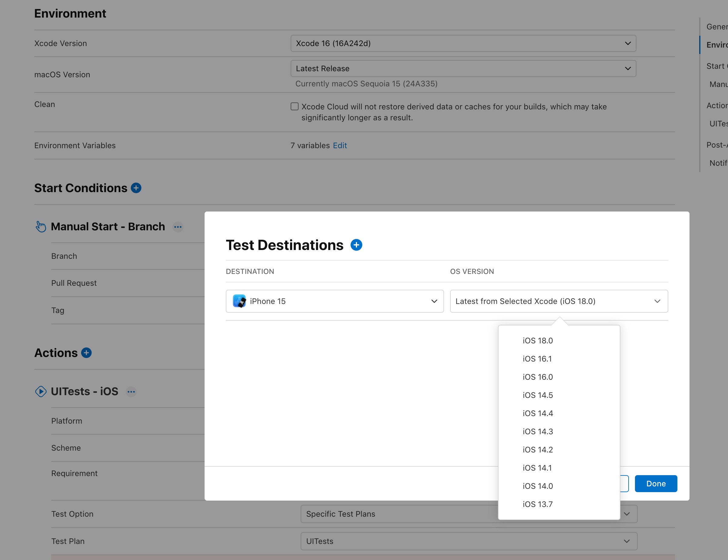This screenshot has width=728, height=560.
Task: Click the iPhone 15 simulator icon
Action: pyautogui.click(x=239, y=301)
